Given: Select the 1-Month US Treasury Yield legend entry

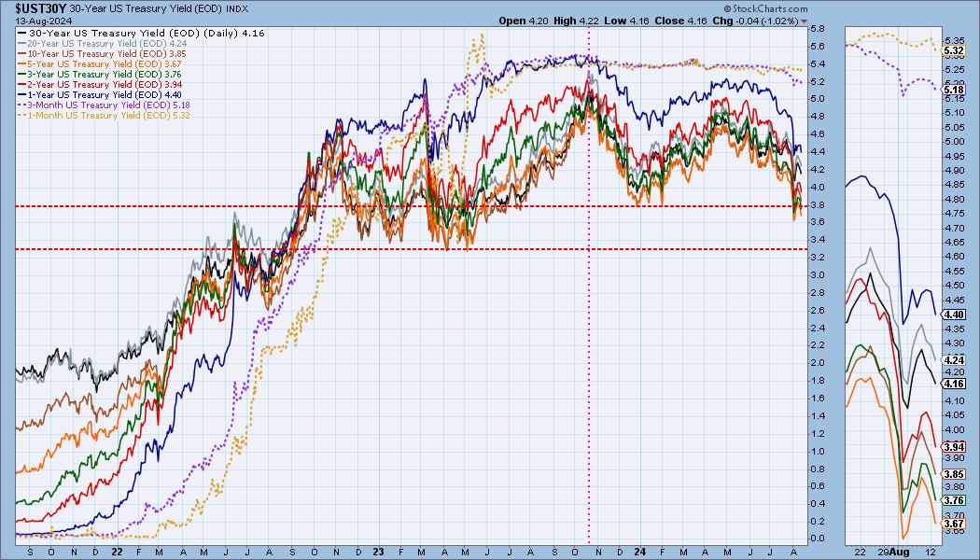Looking at the screenshot, I should (105, 115).
